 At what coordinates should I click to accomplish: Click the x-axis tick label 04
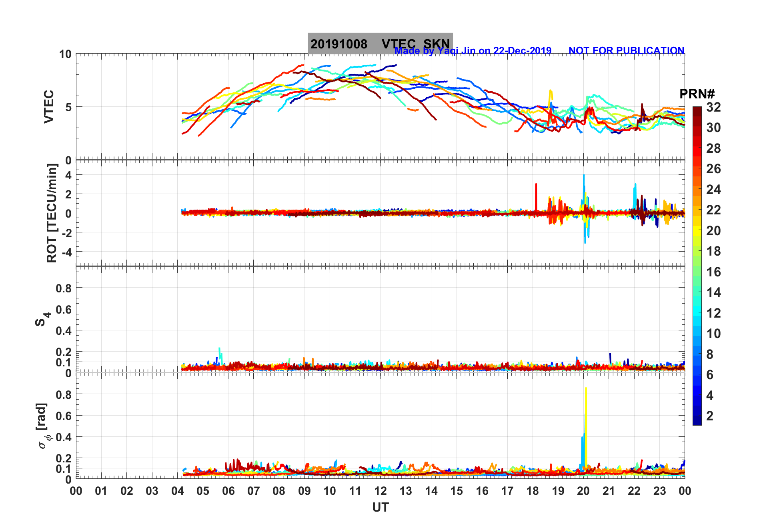tap(178, 491)
